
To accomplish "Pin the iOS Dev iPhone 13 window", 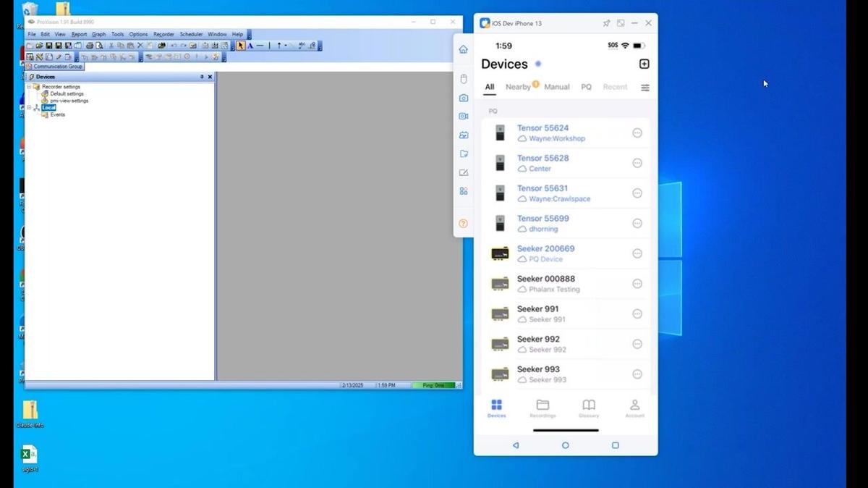I will click(x=606, y=23).
